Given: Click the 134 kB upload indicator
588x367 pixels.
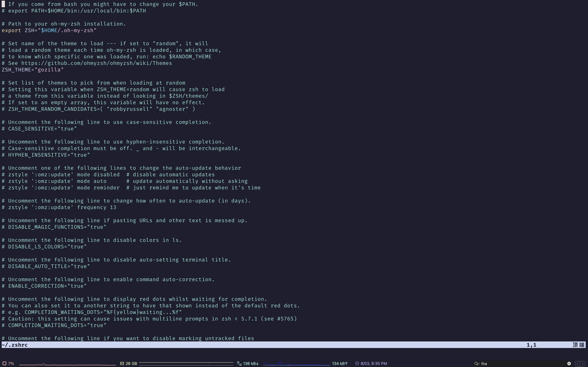Looking at the screenshot, I should [x=340, y=363].
